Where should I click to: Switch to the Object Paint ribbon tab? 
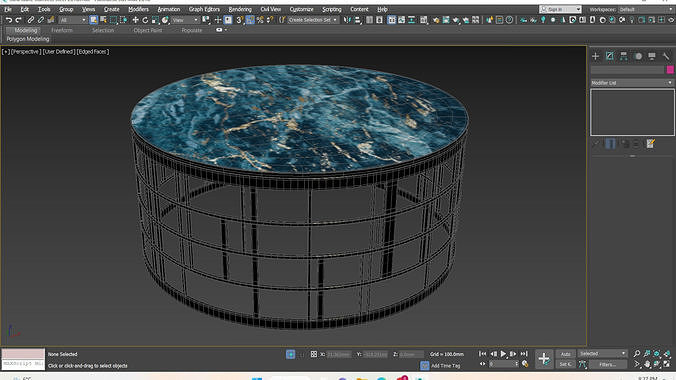tap(148, 30)
